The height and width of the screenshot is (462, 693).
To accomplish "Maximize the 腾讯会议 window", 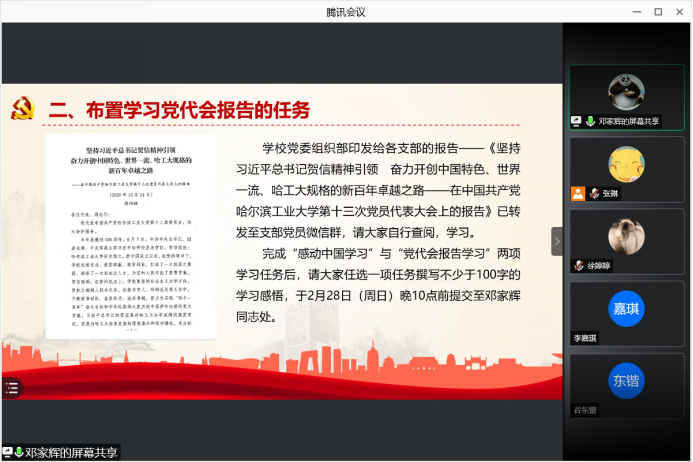I will click(x=657, y=11).
